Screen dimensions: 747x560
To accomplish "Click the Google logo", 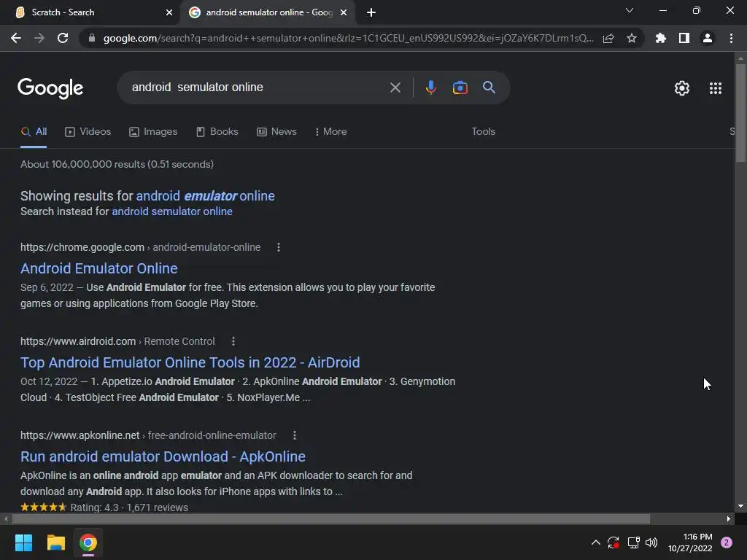I will (x=50, y=88).
